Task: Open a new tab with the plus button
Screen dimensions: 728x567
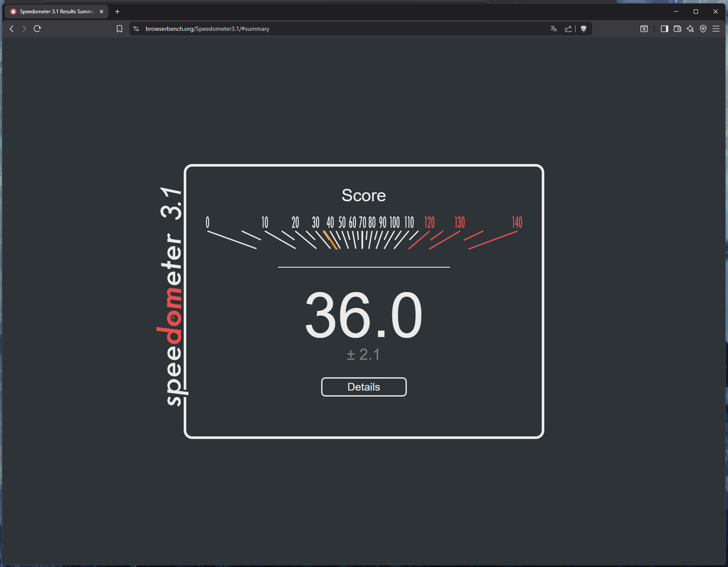Action: (x=117, y=12)
